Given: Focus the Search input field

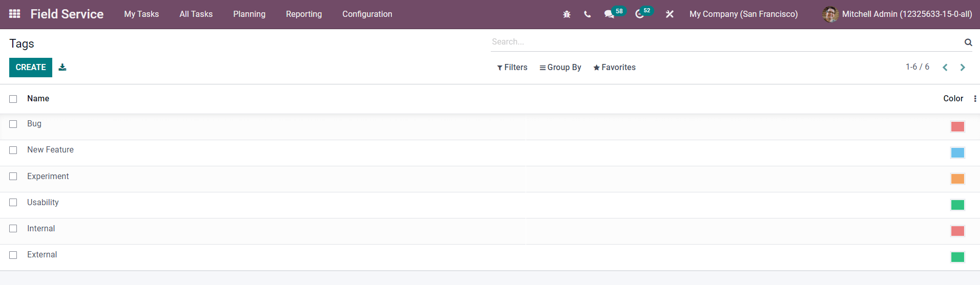Looking at the screenshot, I should 726,42.
